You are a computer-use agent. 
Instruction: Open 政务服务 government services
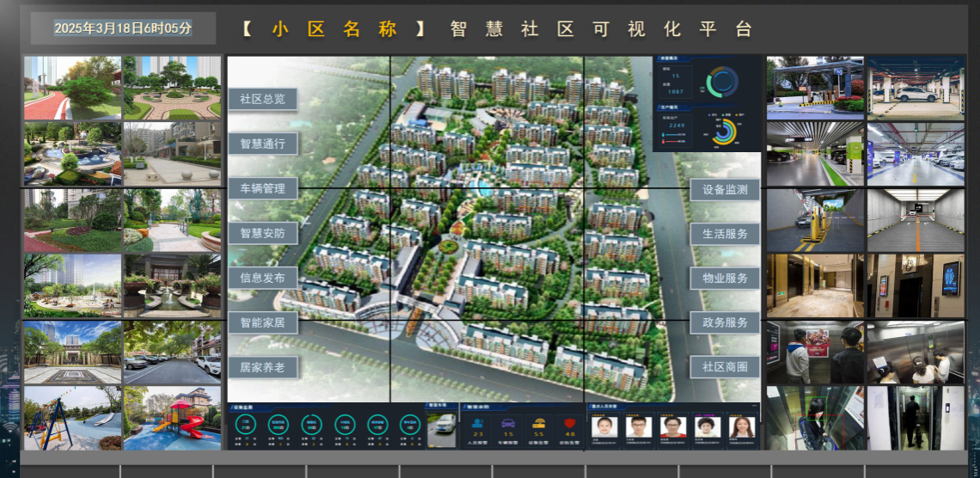click(725, 322)
